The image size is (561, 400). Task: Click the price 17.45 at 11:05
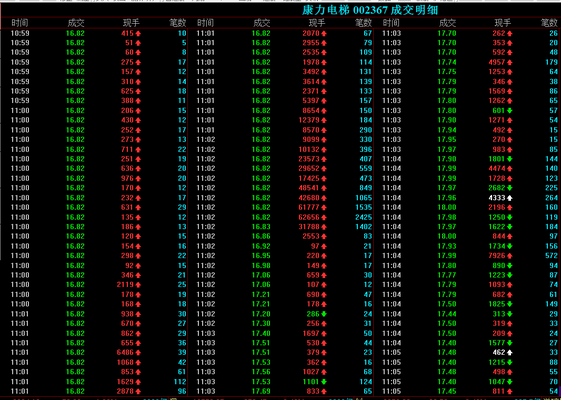point(447,391)
